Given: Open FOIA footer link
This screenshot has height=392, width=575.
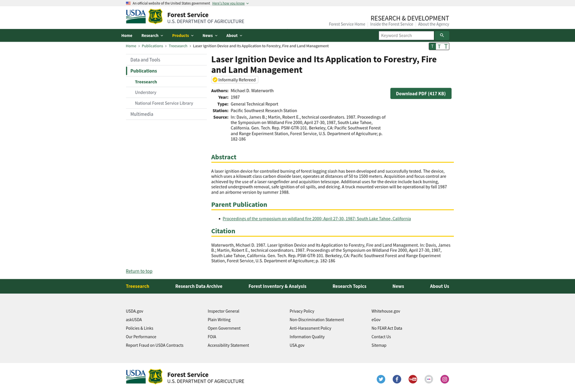Looking at the screenshot, I should tap(212, 337).
